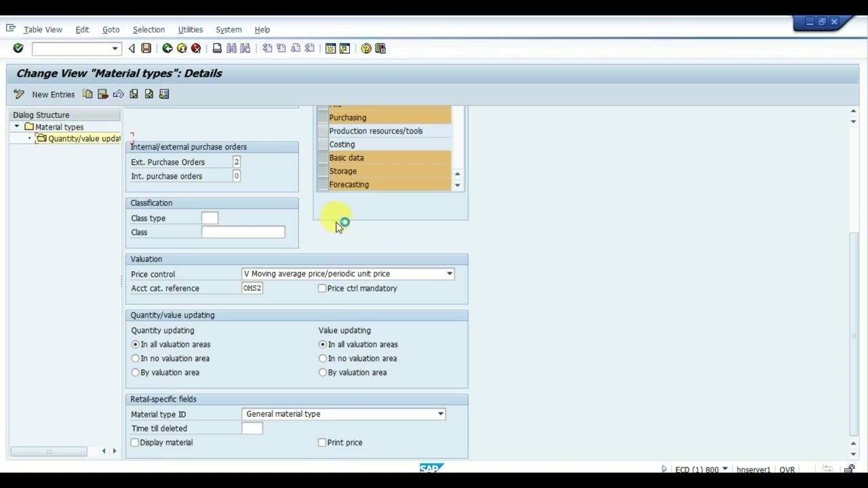Open the Utilities menu
This screenshot has width=868, height=488.
point(190,30)
